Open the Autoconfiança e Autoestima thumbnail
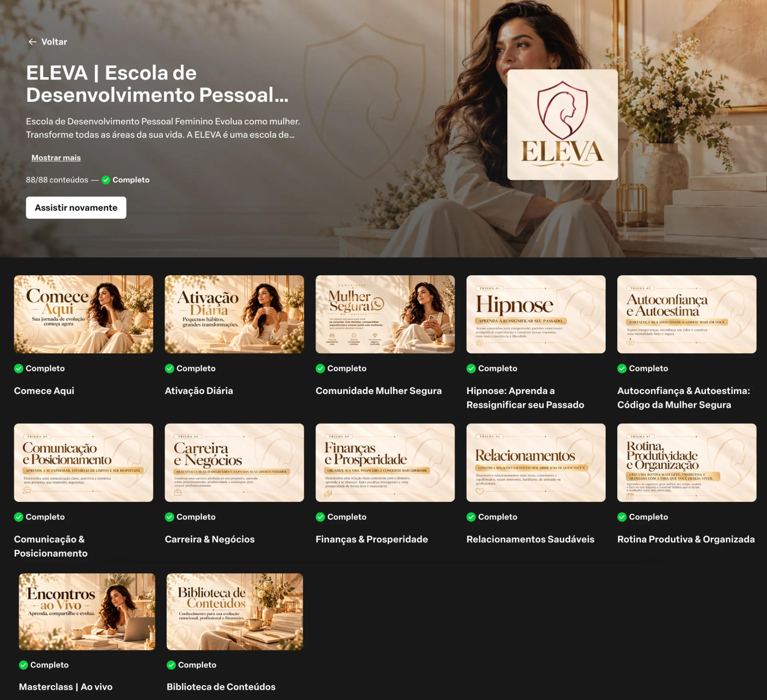Screen dimensions: 767x700 687,314
